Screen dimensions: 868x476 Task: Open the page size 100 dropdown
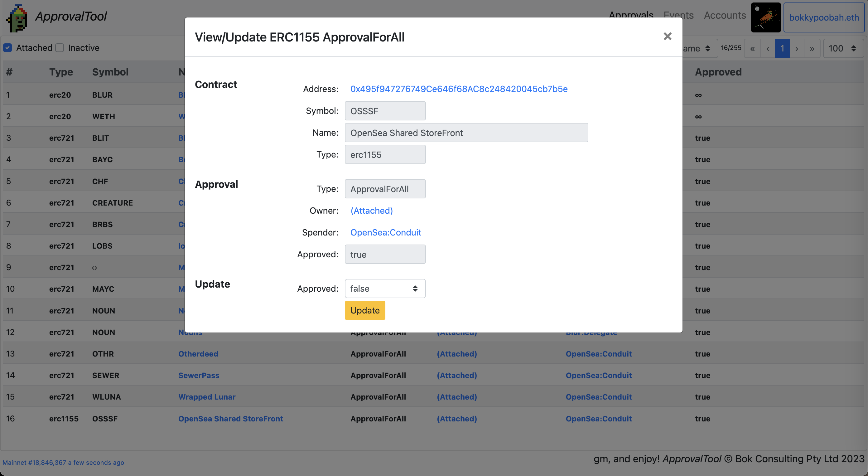point(843,49)
